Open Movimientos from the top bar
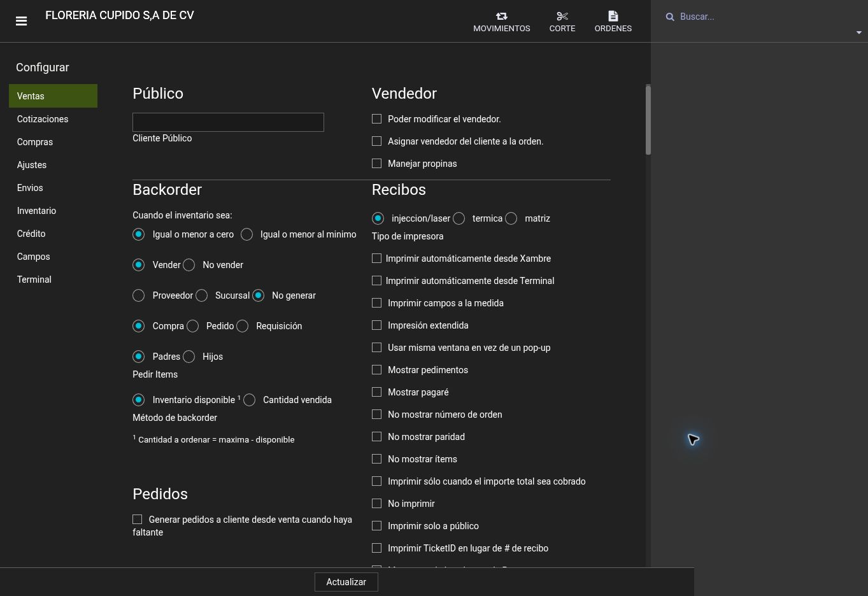The height and width of the screenshot is (596, 868). coord(501,22)
